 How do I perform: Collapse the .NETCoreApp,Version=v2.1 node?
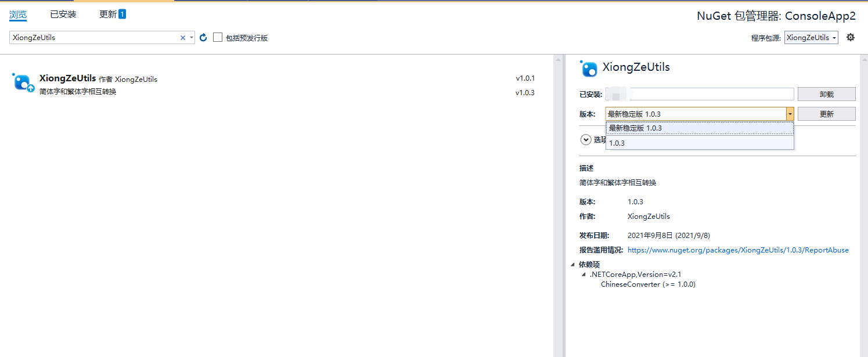tap(584, 275)
